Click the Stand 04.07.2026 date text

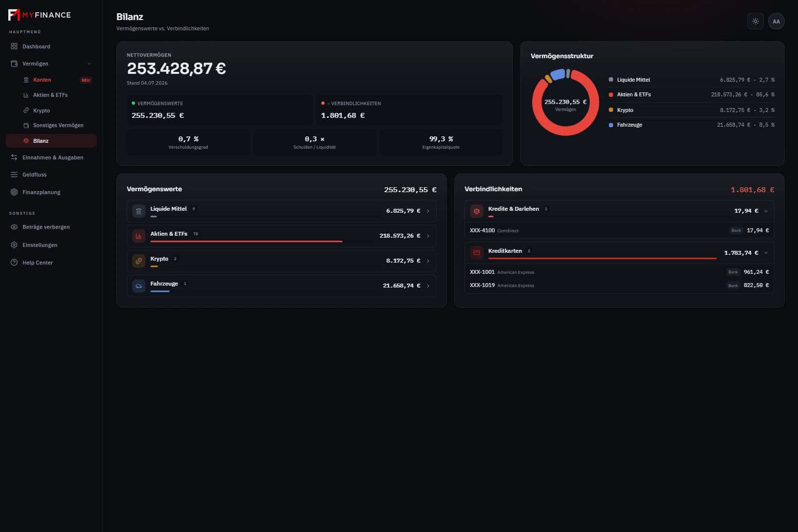click(x=147, y=83)
